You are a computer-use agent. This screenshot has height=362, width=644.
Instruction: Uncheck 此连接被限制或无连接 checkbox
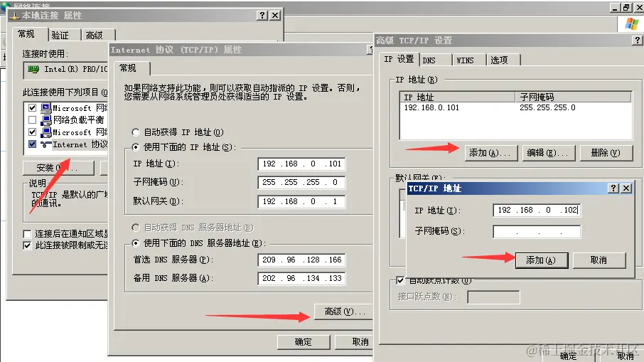[x=27, y=245]
